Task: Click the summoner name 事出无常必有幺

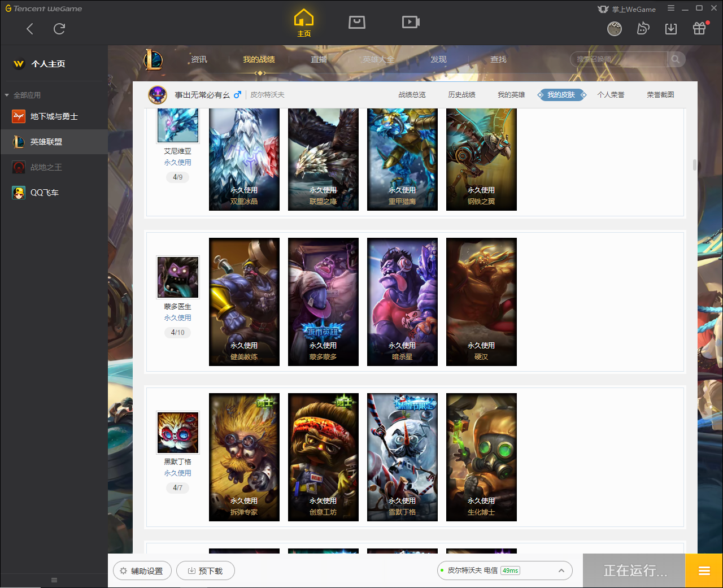Action: click(x=202, y=95)
